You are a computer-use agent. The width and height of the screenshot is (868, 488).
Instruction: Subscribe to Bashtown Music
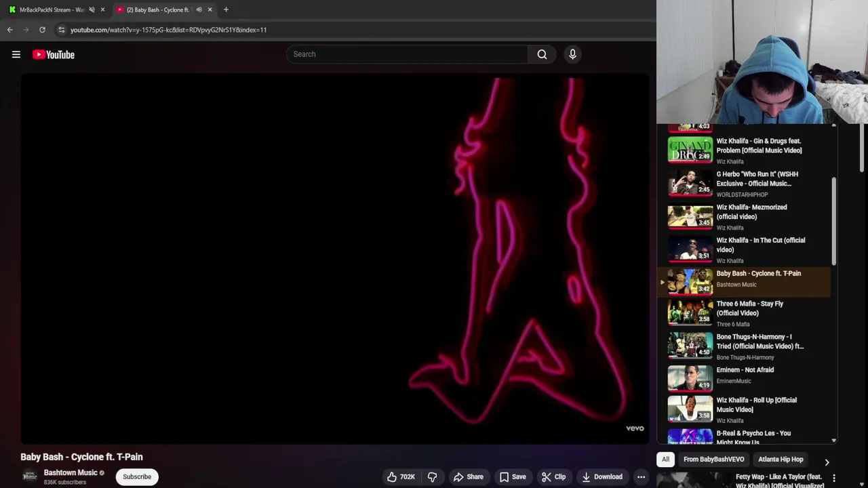(137, 476)
